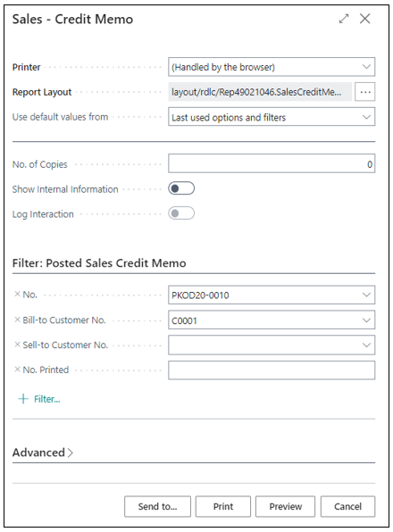The image size is (393, 532).
Task: Expand the Advanced section
Action: (x=43, y=453)
